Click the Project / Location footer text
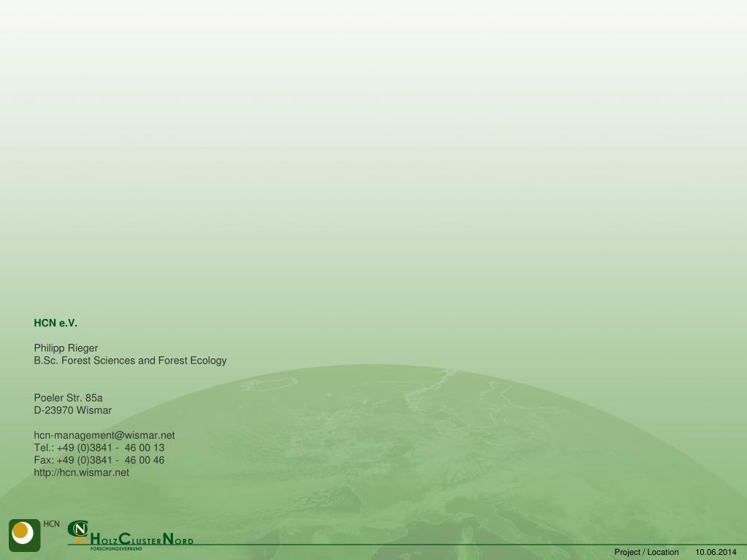Screen dimensions: 747x560 point(646,552)
